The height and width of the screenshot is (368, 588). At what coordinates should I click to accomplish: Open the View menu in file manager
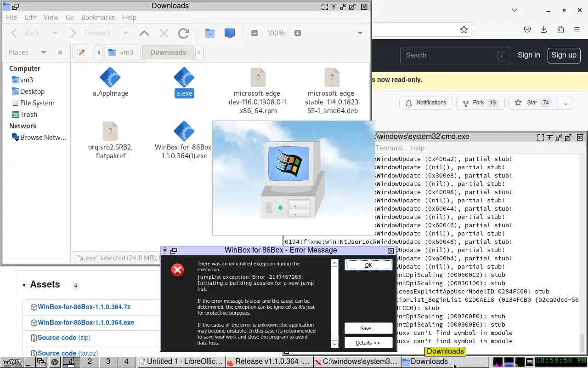click(51, 17)
